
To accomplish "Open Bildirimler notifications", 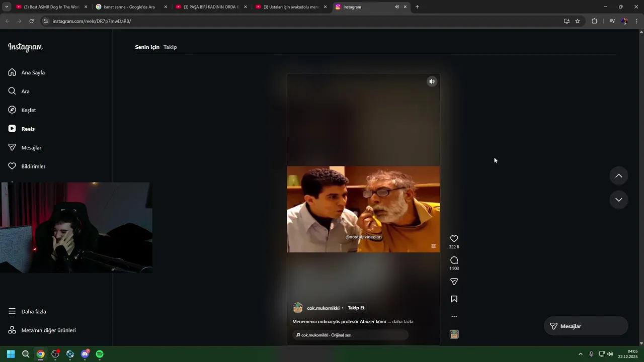I will tap(27, 166).
